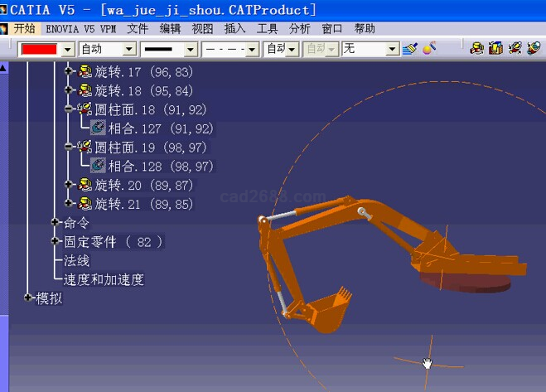The image size is (546, 392).
Task: Select 速度和加速度 in the tree
Action: [x=104, y=279]
